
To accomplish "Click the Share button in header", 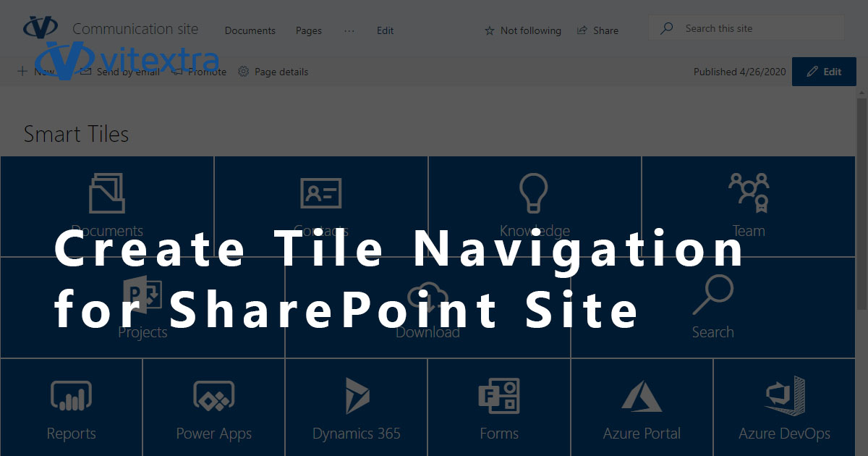I will point(597,30).
